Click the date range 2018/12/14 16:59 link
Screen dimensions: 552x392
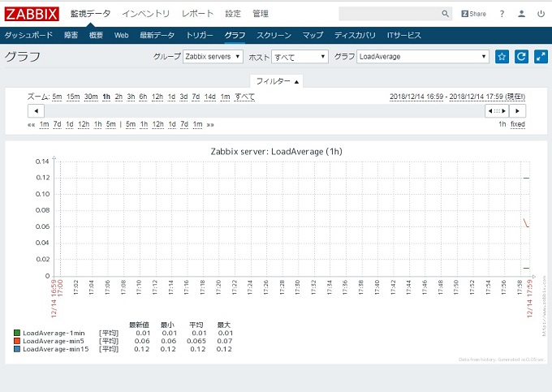(416, 97)
